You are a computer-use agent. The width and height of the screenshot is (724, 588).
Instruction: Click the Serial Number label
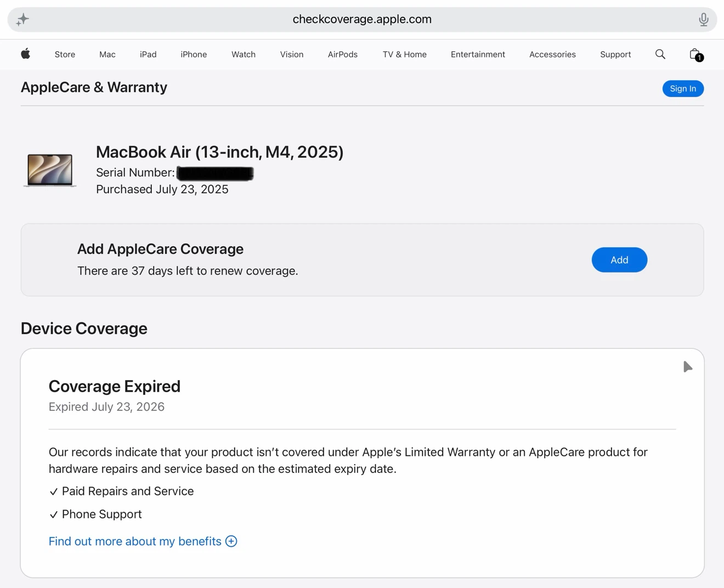(x=135, y=173)
